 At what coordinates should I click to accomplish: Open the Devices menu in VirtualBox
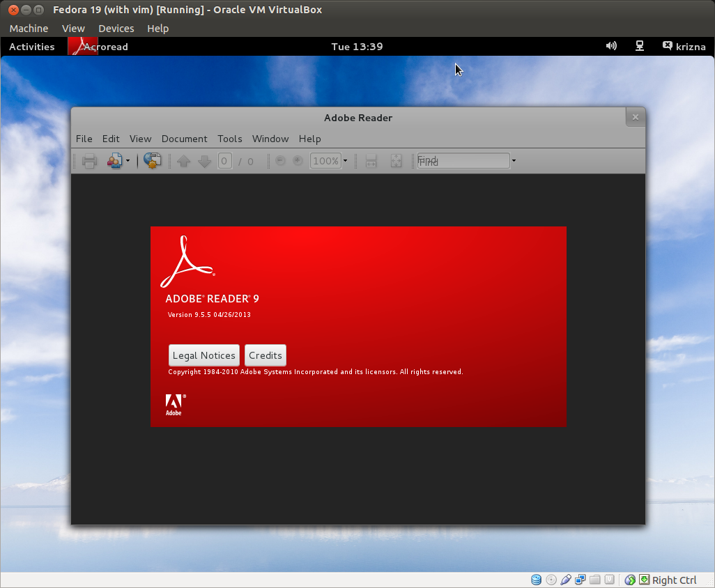click(116, 28)
